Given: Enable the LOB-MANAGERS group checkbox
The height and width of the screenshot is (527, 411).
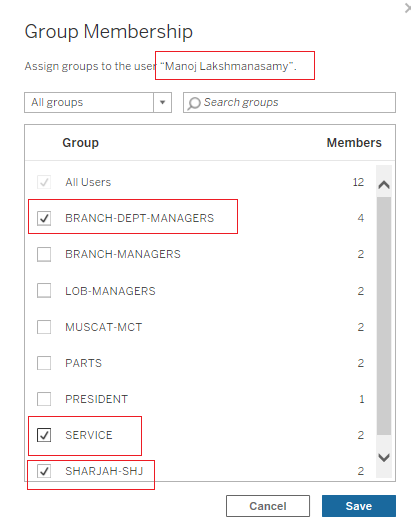Looking at the screenshot, I should click(44, 291).
